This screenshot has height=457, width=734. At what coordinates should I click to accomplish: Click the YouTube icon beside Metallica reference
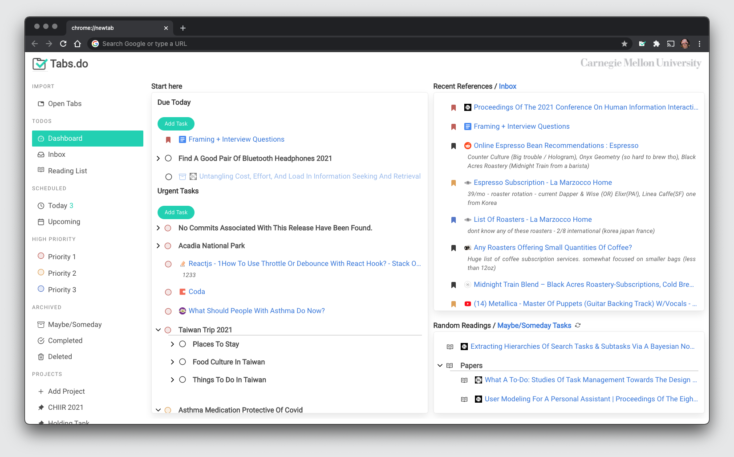click(x=467, y=303)
